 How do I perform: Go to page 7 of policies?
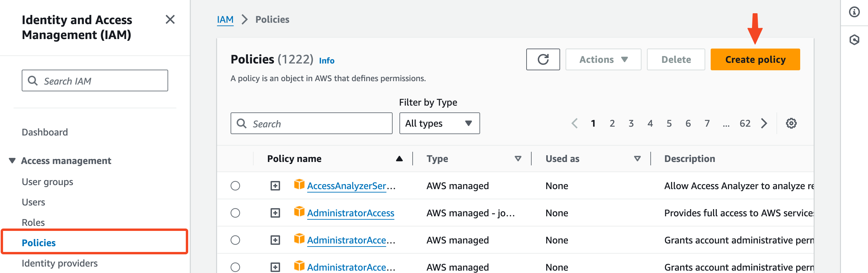pos(707,123)
